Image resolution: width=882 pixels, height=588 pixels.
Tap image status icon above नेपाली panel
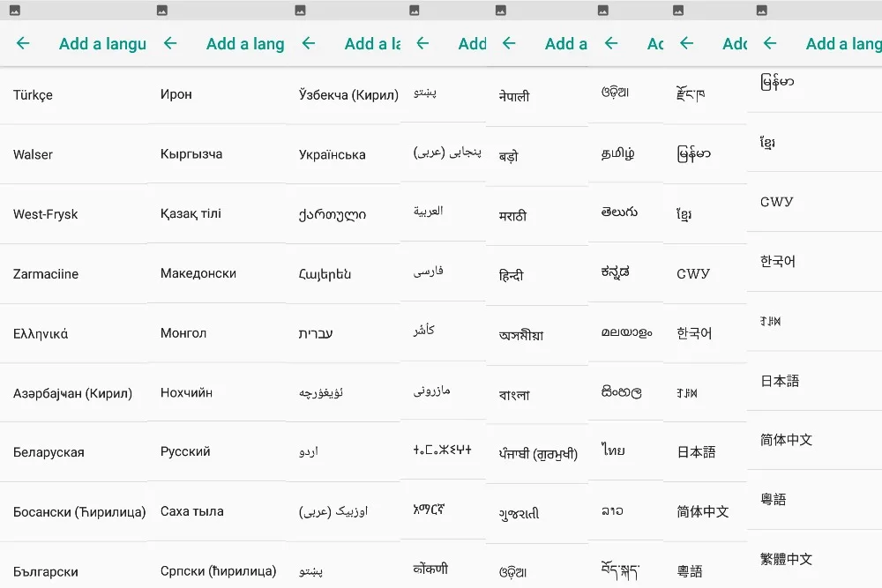coord(501,10)
